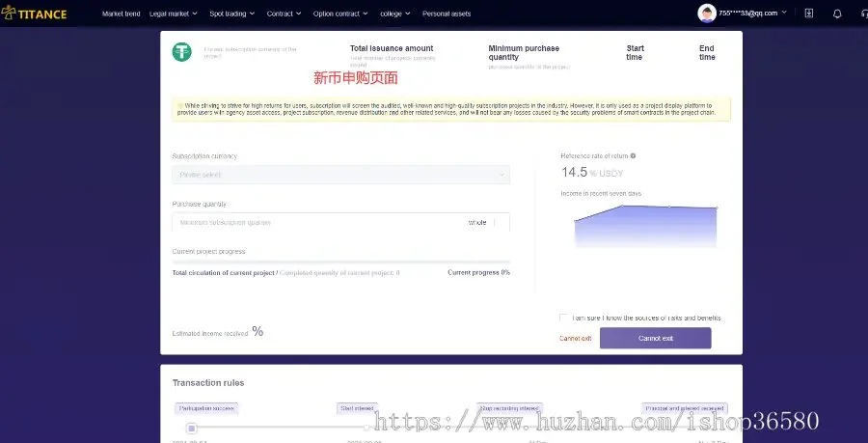Click 'Total circulation of current project' text

(223, 273)
